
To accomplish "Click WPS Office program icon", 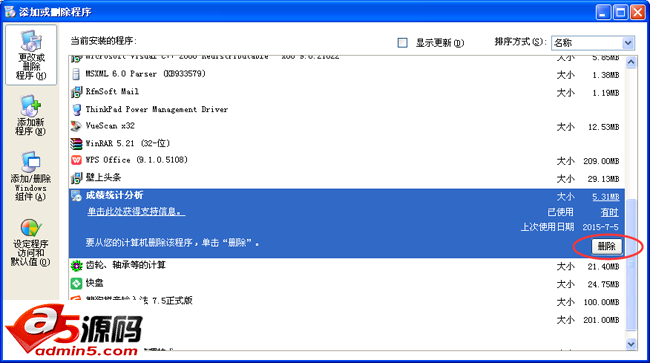I will pyautogui.click(x=76, y=160).
